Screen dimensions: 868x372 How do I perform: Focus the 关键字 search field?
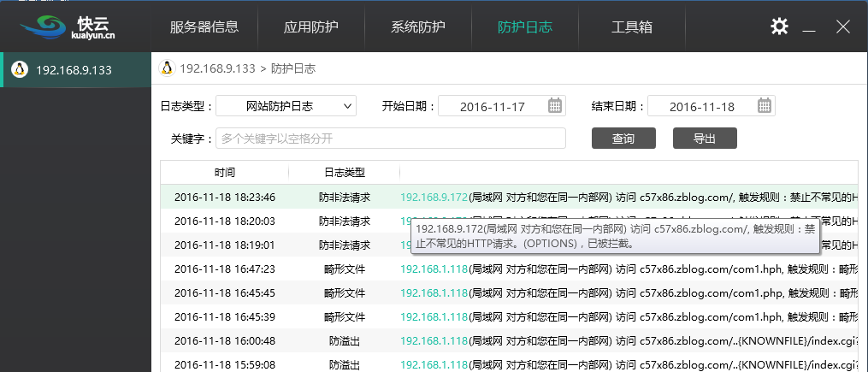point(391,139)
